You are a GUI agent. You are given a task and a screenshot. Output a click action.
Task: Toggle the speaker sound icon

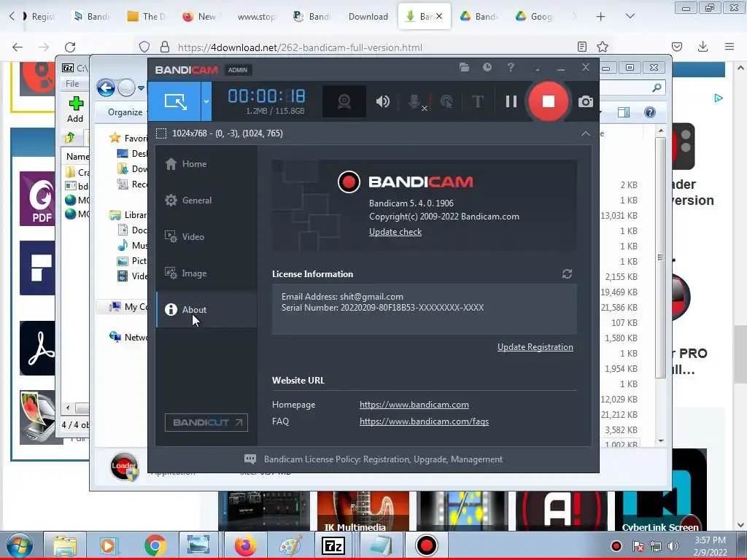[x=382, y=101]
